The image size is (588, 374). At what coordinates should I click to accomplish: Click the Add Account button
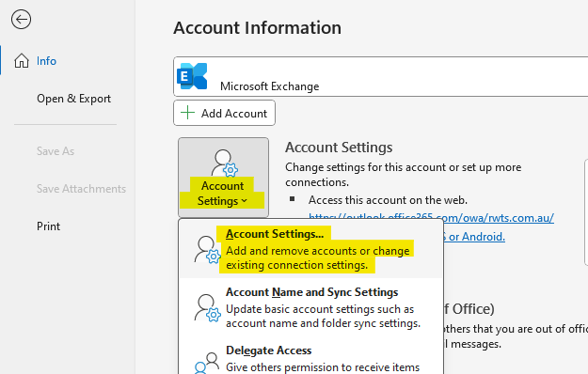point(224,113)
